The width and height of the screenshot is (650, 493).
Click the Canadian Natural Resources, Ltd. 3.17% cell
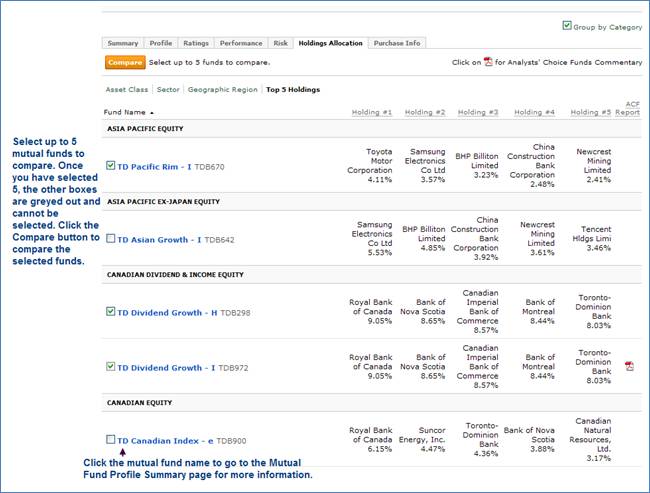click(590, 440)
